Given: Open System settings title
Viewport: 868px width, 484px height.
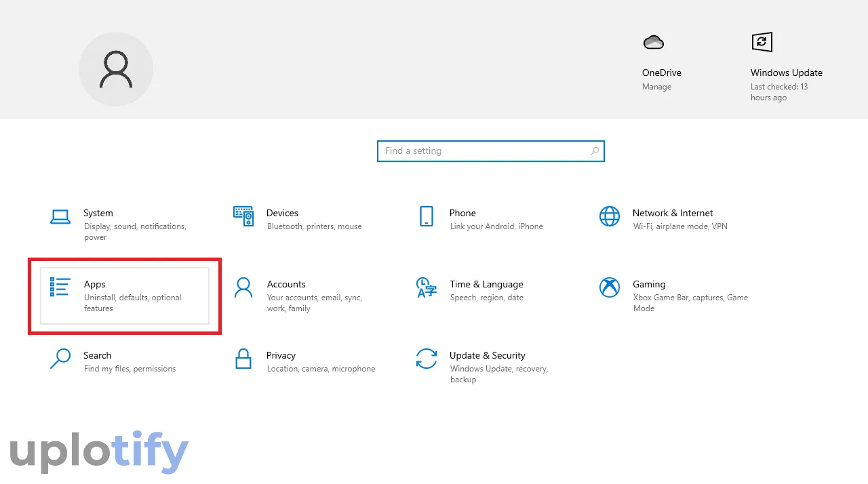Looking at the screenshot, I should [98, 213].
